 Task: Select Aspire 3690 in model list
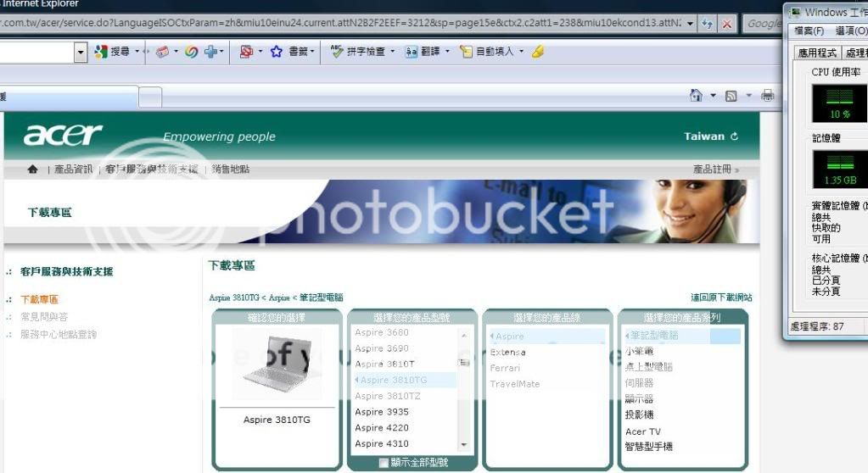point(382,348)
